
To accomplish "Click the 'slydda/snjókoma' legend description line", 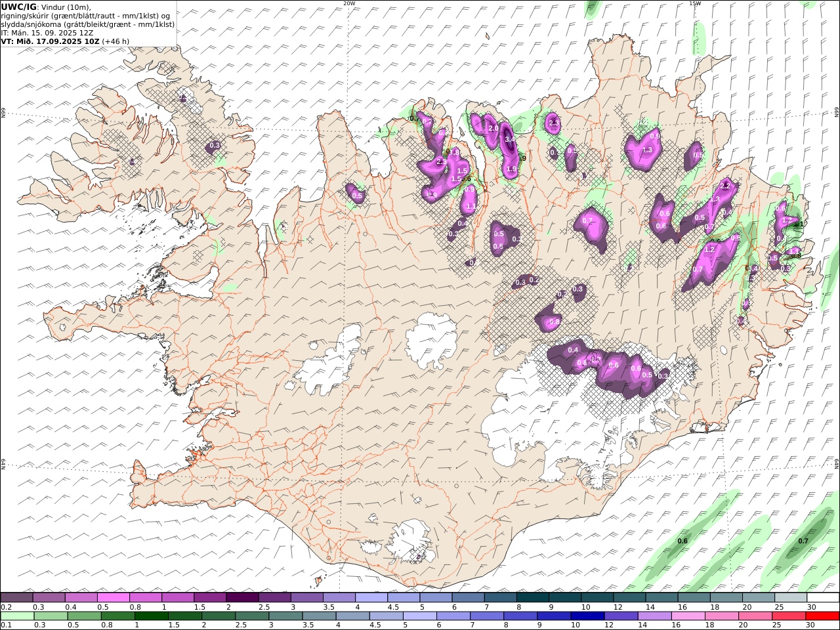I will click(87, 24).
